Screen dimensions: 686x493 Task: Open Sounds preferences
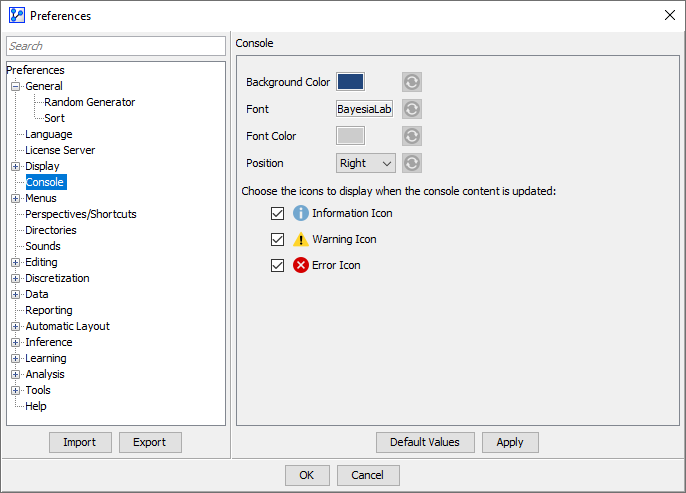tap(43, 246)
